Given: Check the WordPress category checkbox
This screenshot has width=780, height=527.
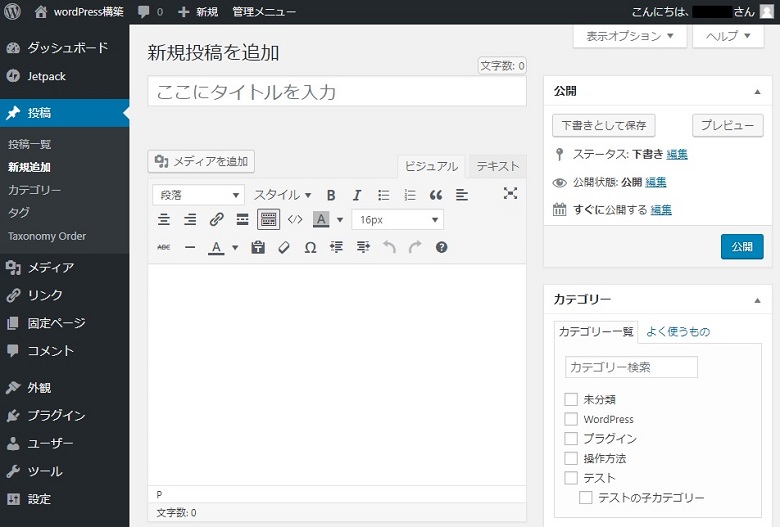Looking at the screenshot, I should (x=571, y=419).
